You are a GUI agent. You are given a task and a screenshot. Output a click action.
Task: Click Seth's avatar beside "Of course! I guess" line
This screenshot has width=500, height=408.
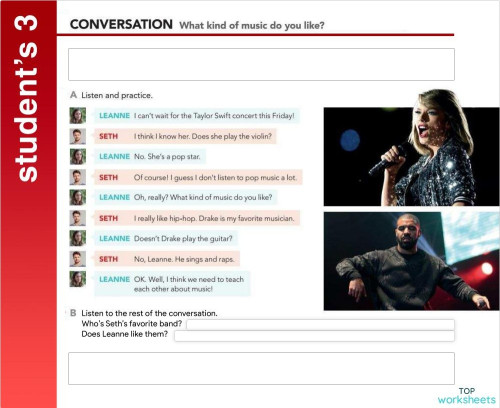pyautogui.click(x=78, y=177)
